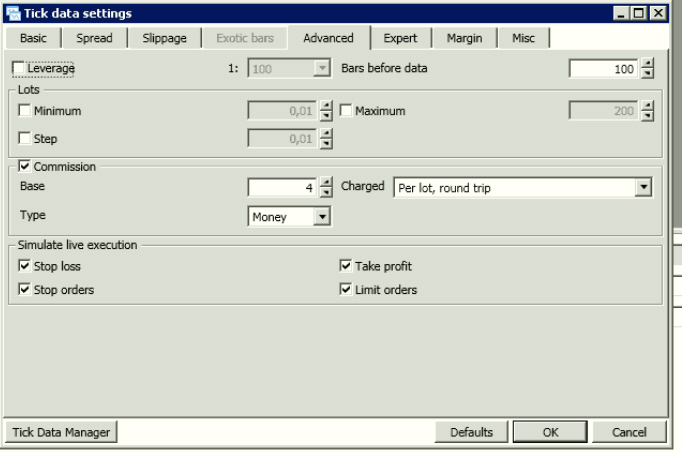Click the Defaults button
The image size is (682, 453).
471,432
